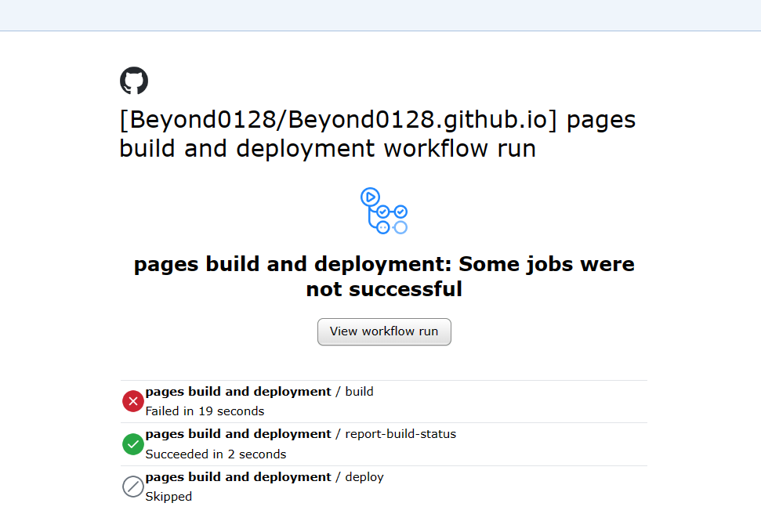Click the 'Some jobs were not successful' heading
Screen dimensions: 761x532
384,276
